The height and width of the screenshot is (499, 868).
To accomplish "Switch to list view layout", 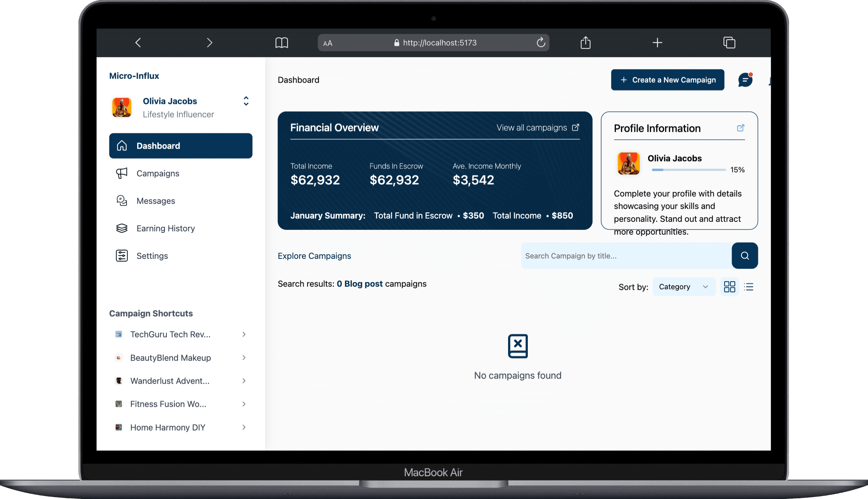I will click(748, 287).
